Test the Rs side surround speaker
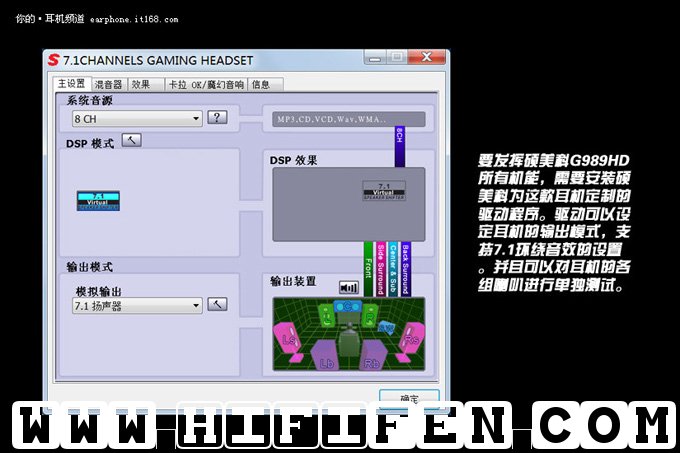The width and height of the screenshot is (680, 453). click(411, 339)
